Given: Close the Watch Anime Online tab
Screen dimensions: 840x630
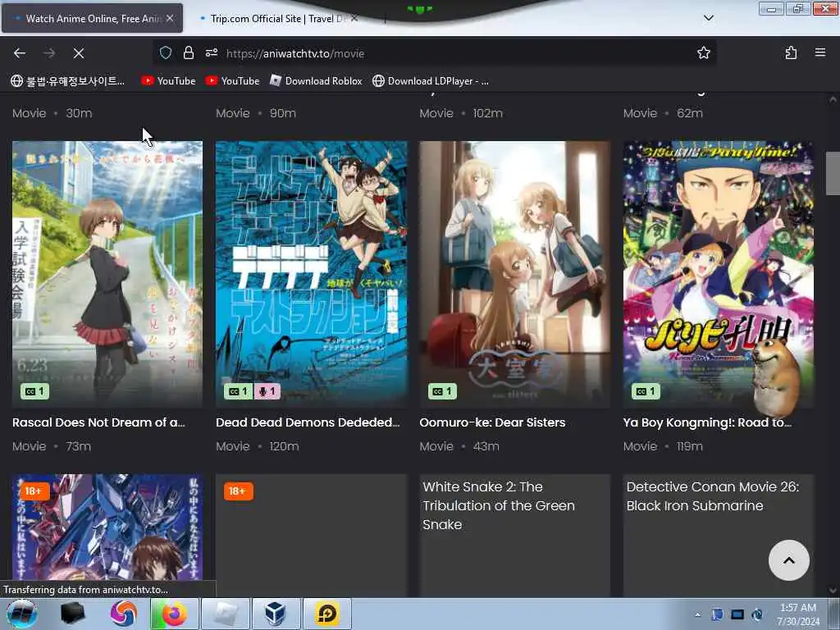Looking at the screenshot, I should click(x=170, y=18).
